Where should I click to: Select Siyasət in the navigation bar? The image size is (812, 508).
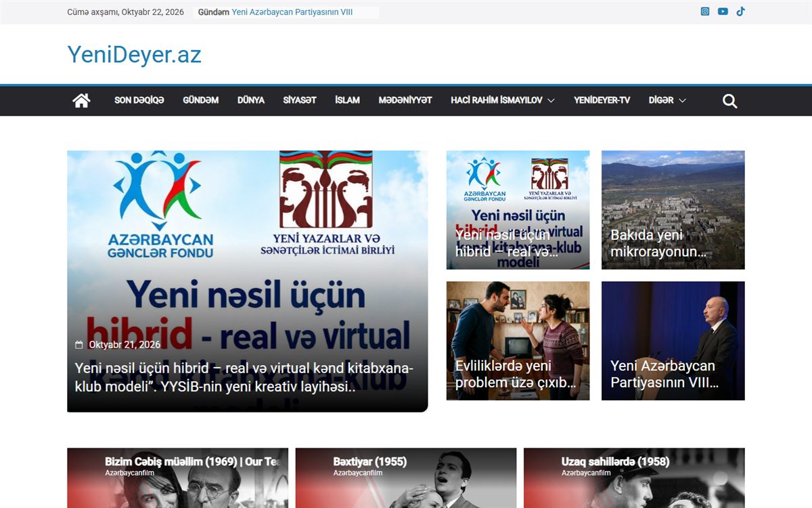click(300, 100)
